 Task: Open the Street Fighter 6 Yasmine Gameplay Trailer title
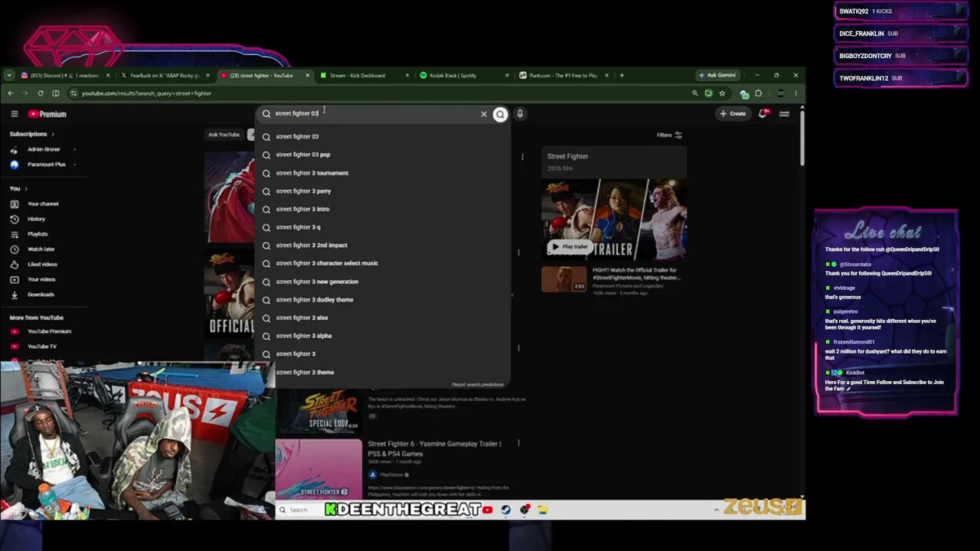(435, 448)
